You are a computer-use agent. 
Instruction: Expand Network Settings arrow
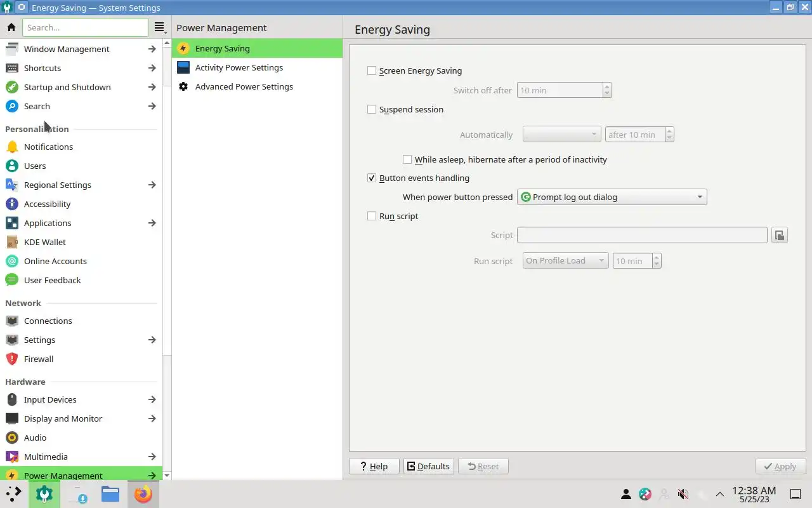[x=152, y=340]
